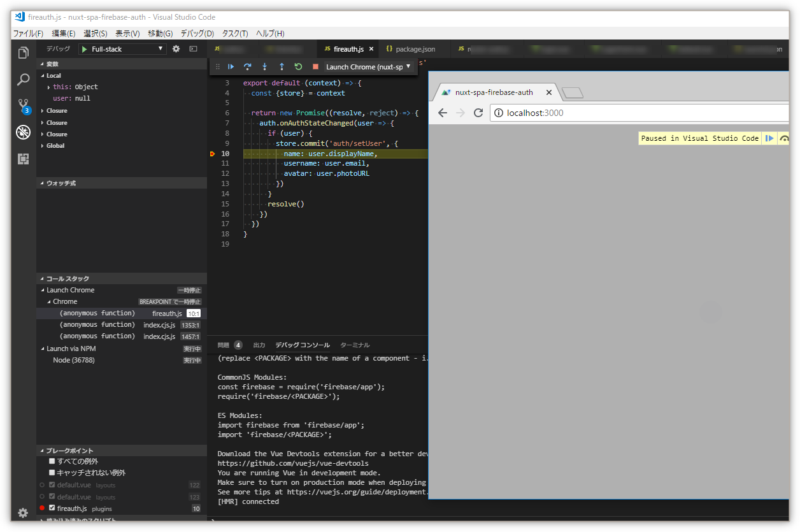Image resolution: width=800 pixels, height=532 pixels.
Task: Click the Step Into debug icon
Action: [264, 66]
